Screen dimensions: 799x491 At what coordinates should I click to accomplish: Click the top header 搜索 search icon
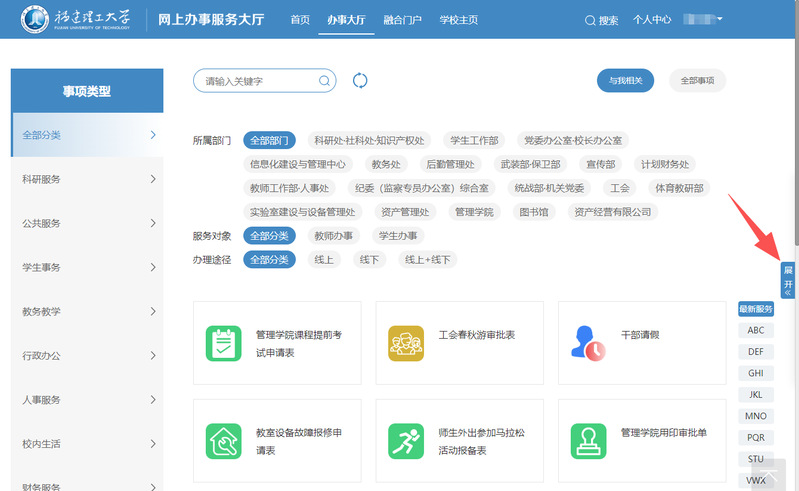coord(590,20)
